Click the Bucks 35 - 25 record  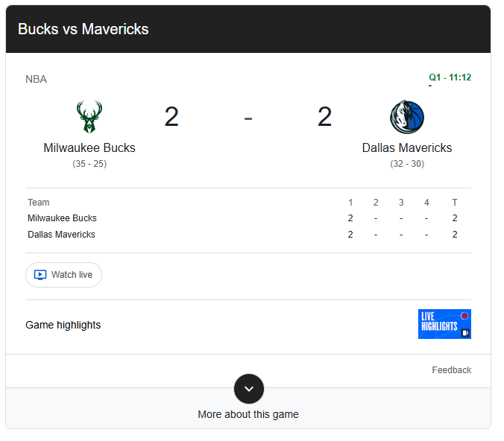coord(89,164)
